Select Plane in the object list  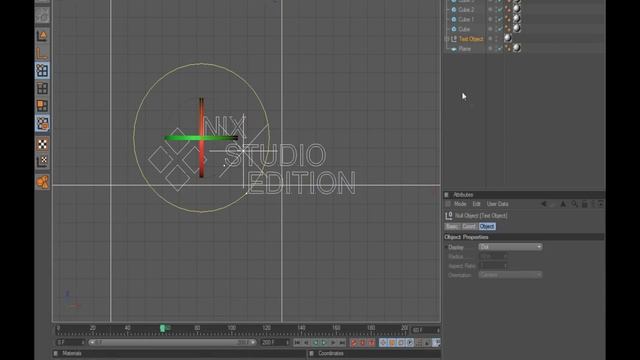point(464,49)
